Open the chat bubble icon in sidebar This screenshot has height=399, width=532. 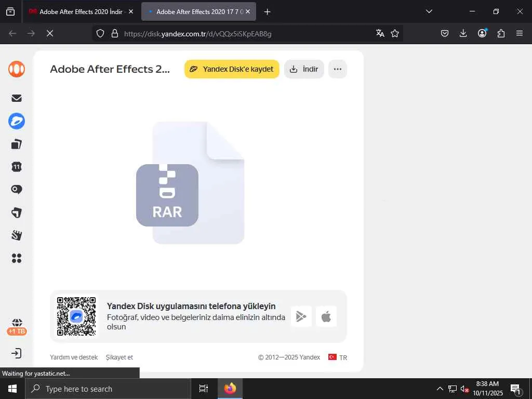[x=17, y=189]
